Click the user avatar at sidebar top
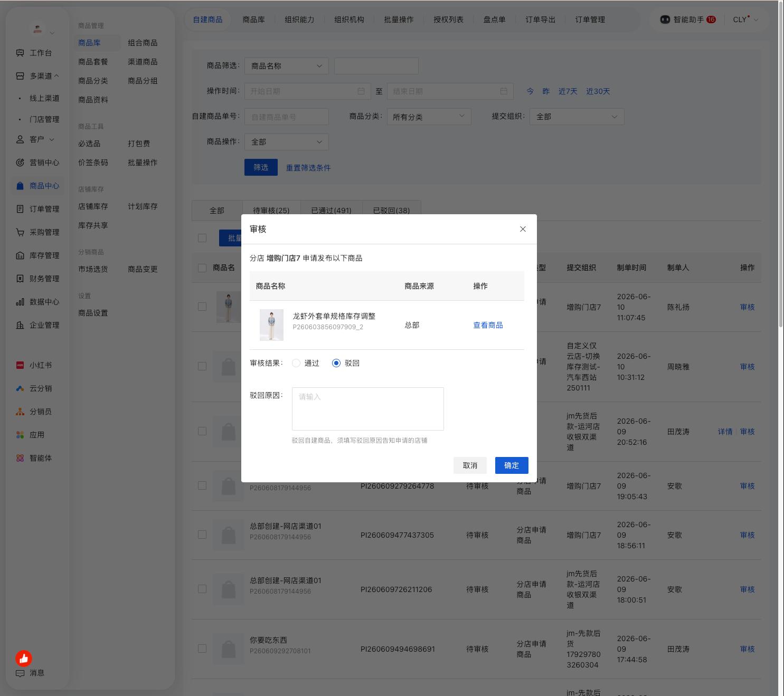The height and width of the screenshot is (696, 784). click(x=37, y=29)
